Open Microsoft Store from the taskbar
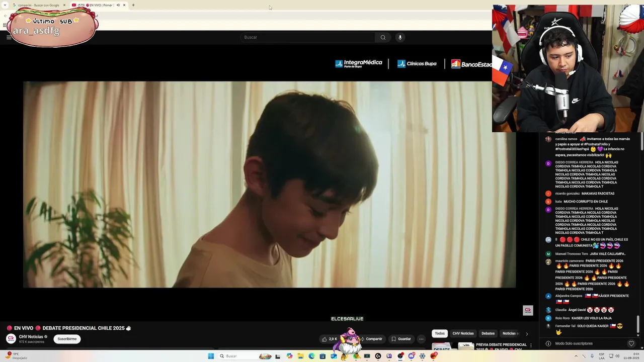644x362 pixels. (323, 356)
